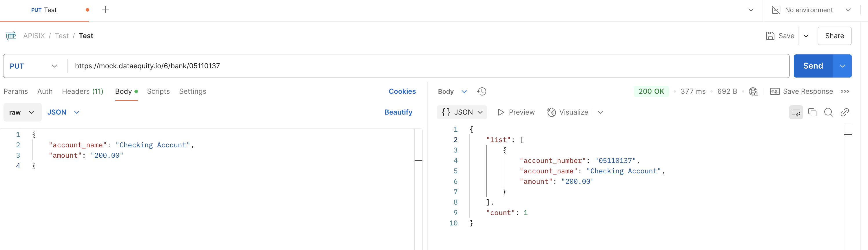The width and height of the screenshot is (868, 250).
Task: Click the No environment icon
Action: coord(776,10)
